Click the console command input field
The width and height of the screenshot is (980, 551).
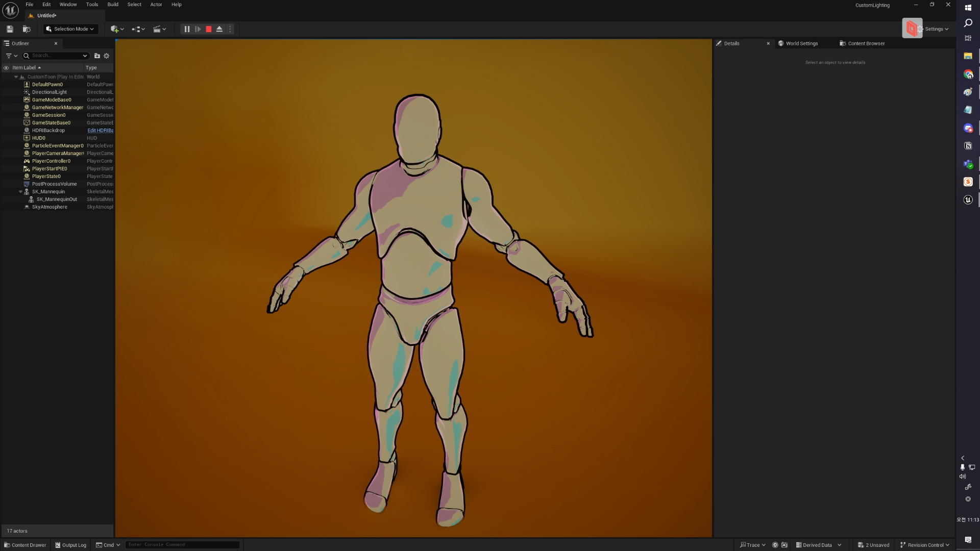click(182, 545)
